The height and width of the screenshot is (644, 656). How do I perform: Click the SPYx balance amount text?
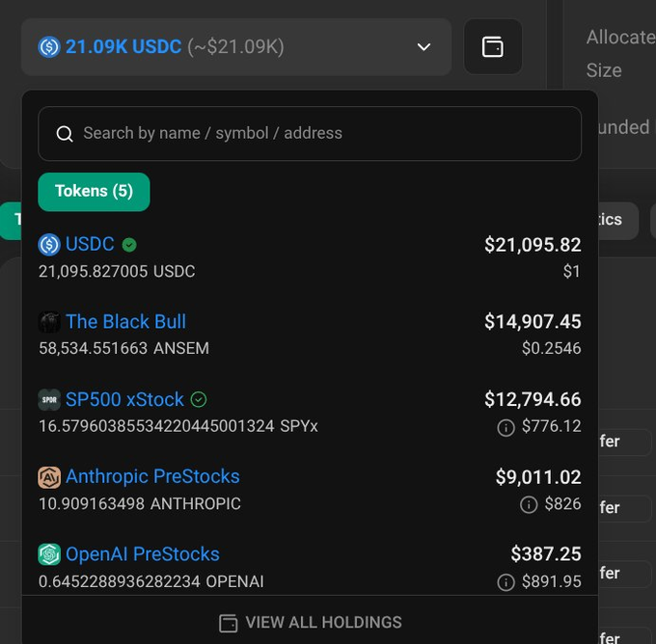point(178,426)
